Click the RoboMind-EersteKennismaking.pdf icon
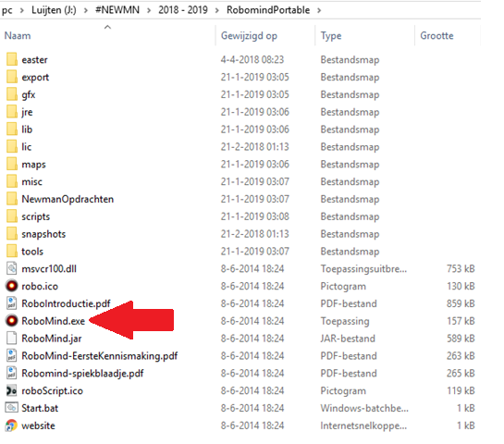The image size is (504, 444). pyautogui.click(x=12, y=356)
